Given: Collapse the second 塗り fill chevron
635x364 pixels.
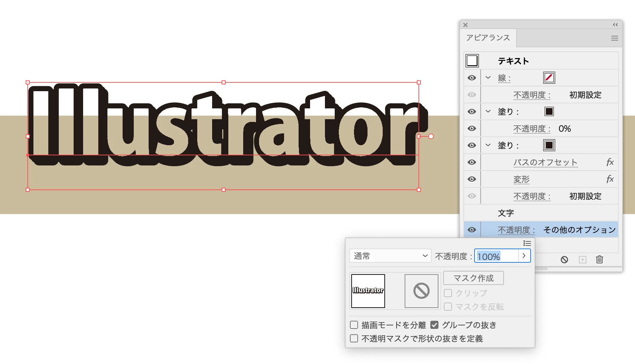Looking at the screenshot, I should coord(488,145).
